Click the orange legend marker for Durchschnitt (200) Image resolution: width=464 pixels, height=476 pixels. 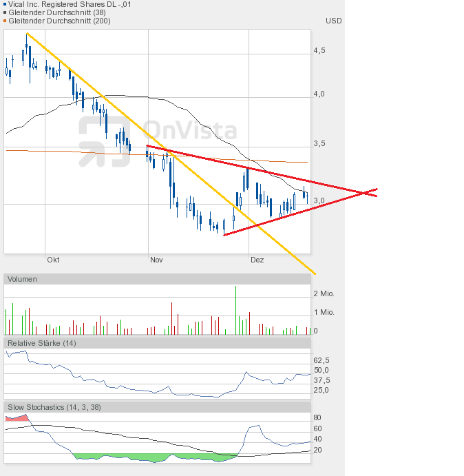[x=5, y=21]
